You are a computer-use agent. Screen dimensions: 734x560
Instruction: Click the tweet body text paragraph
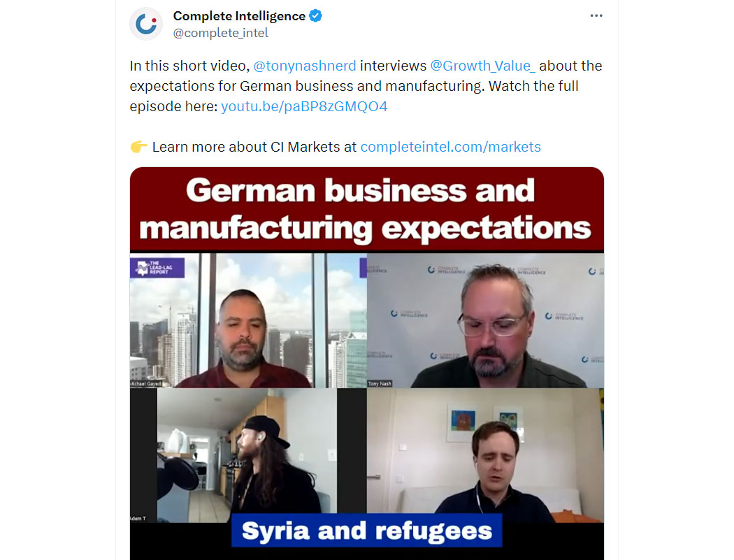tap(366, 86)
